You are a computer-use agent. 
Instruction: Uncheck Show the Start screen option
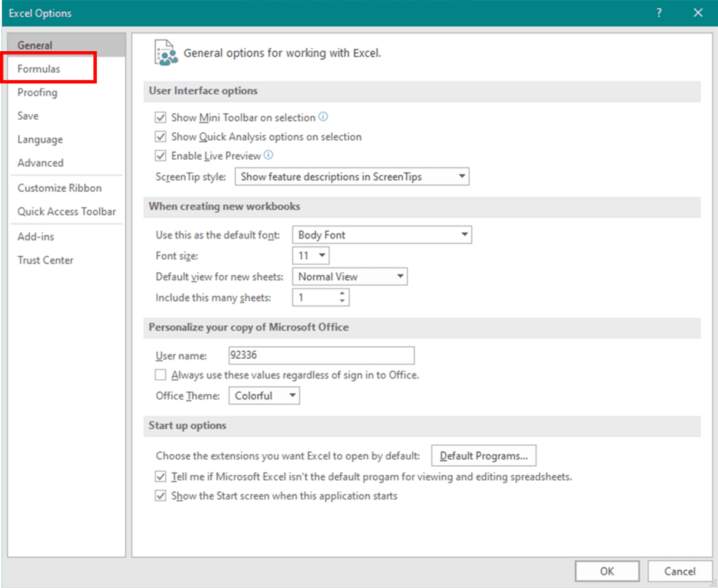tap(160, 495)
